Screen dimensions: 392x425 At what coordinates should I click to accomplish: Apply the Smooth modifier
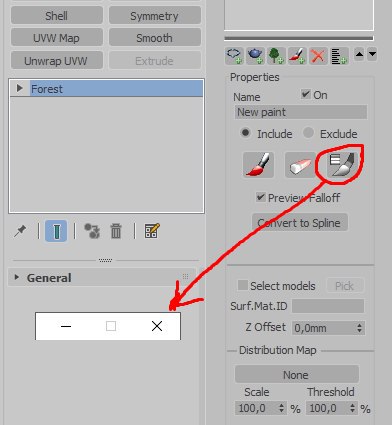[155, 38]
